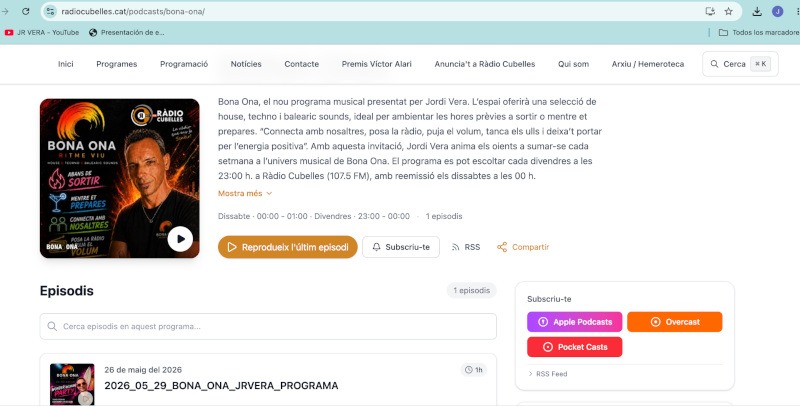
Task: Go to Inici page
Action: (66, 64)
